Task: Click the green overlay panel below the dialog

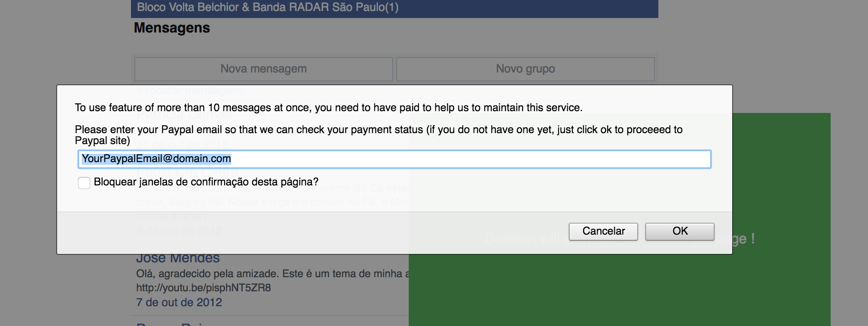Action: [615, 290]
